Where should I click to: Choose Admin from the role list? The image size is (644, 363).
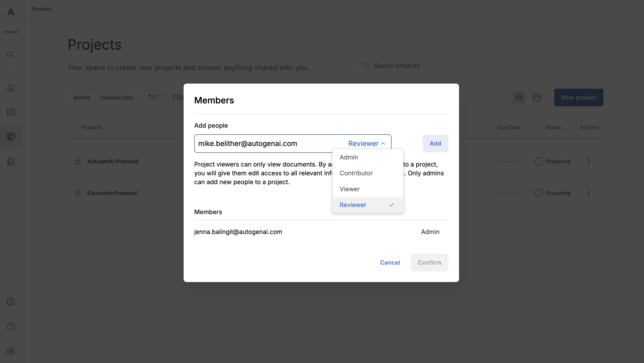(x=368, y=157)
